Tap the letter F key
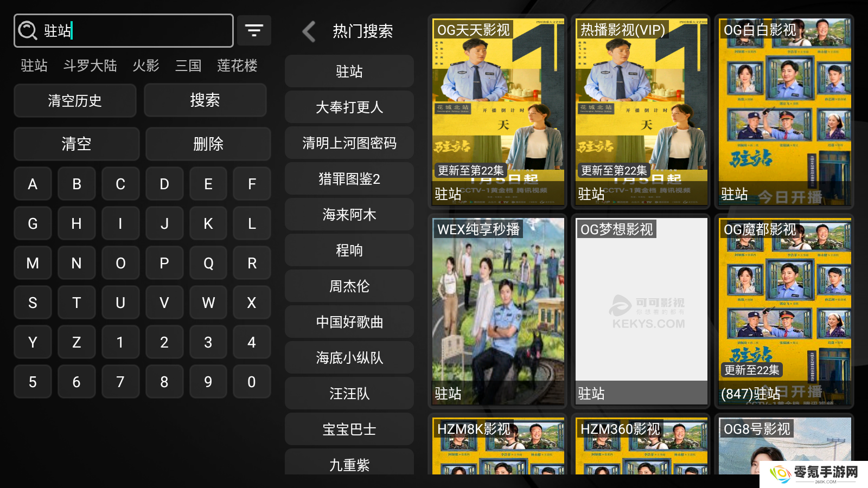Screen dimensions: 868x488 click(x=252, y=184)
